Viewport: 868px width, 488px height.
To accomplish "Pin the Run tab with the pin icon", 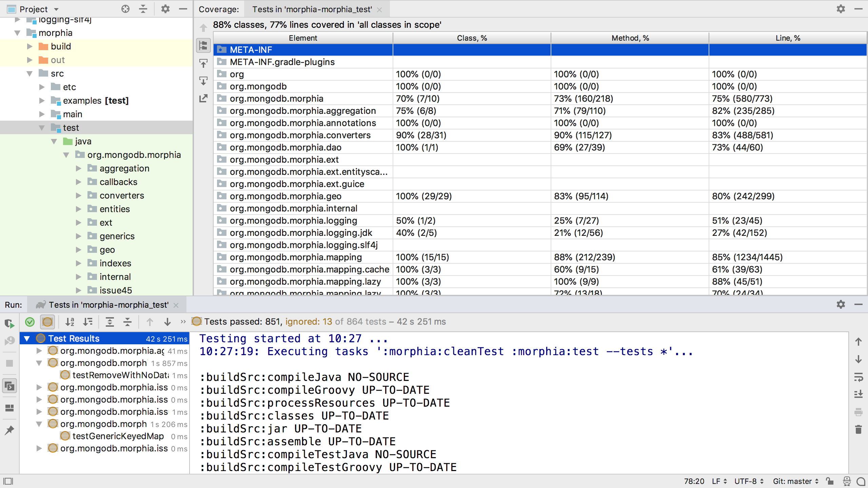I will 9,430.
